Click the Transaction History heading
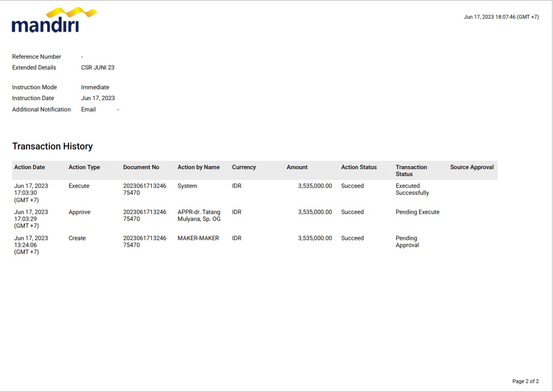 coord(52,146)
